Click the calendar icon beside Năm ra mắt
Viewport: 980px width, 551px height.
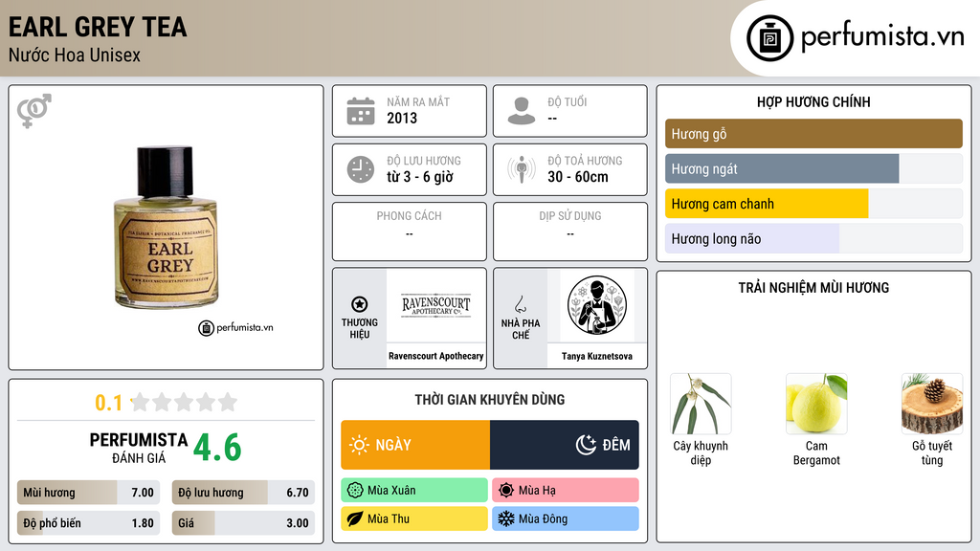(x=361, y=111)
